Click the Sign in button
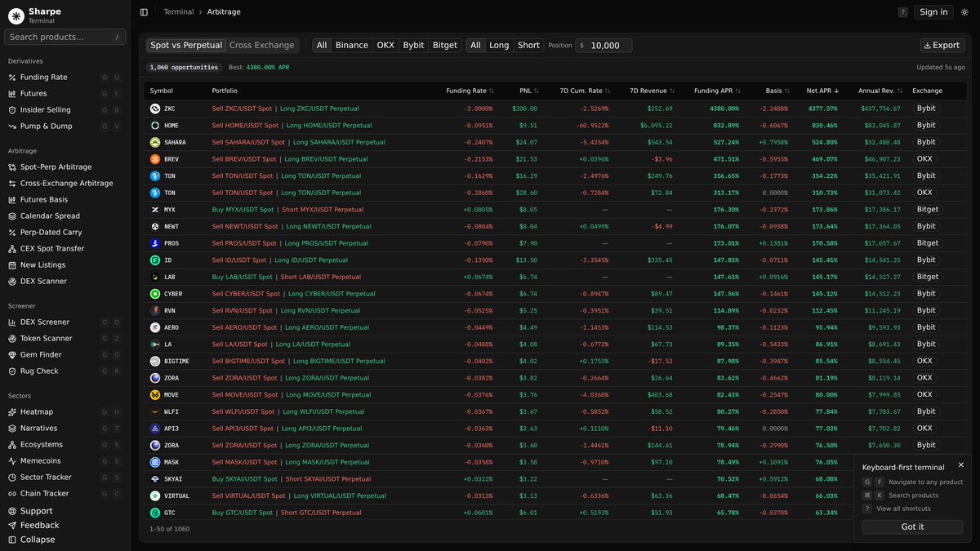 [933, 12]
